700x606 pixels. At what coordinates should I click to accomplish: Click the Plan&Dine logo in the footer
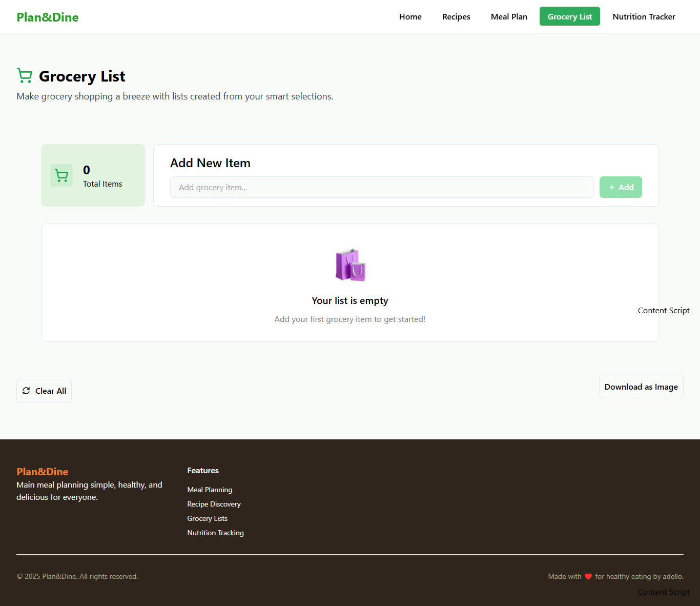[x=42, y=472]
